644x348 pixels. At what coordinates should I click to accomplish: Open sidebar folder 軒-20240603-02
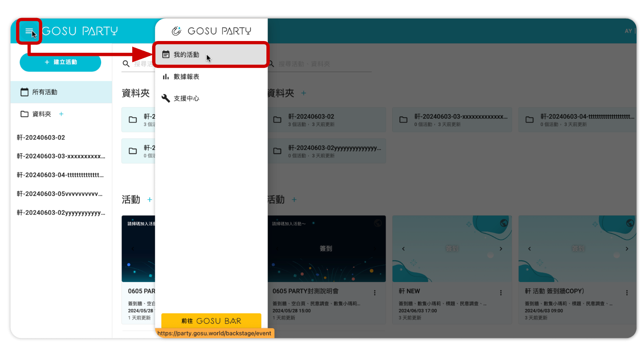(41, 138)
